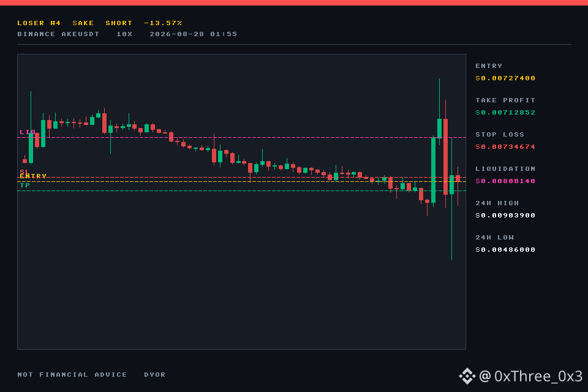Image resolution: width=588 pixels, height=392 pixels.
Task: Click the 24H low value $0.00486000
Action: pos(505,250)
